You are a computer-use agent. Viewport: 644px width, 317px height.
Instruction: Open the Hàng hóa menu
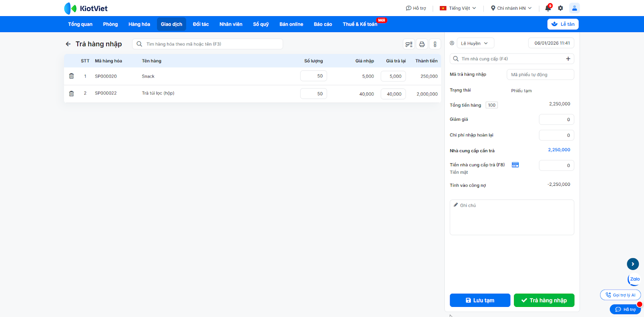(139, 24)
